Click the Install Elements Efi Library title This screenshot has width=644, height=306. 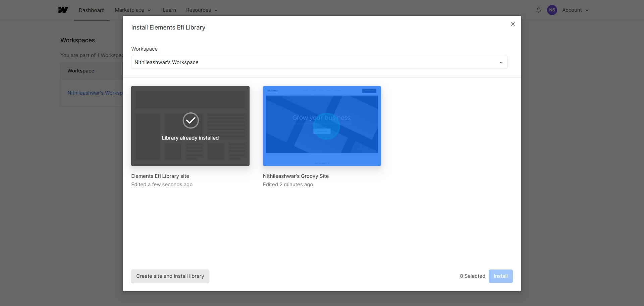(168, 28)
